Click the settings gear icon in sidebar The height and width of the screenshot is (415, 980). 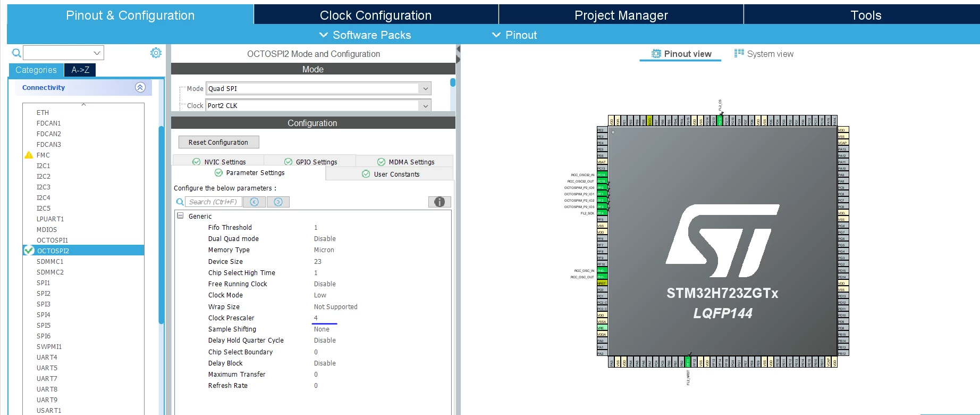click(156, 53)
